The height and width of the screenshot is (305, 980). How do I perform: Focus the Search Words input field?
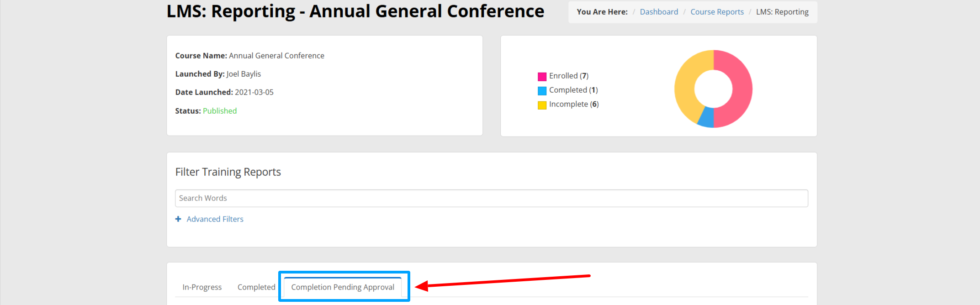pyautogui.click(x=491, y=198)
